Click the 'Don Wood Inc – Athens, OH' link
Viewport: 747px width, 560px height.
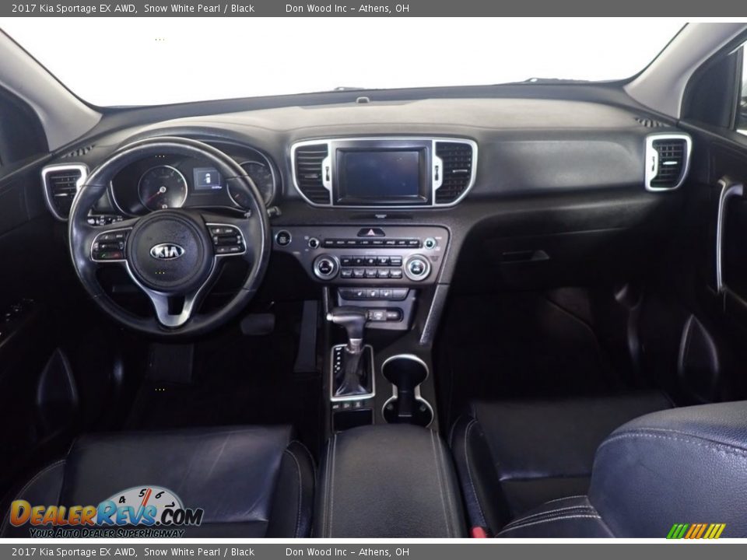pyautogui.click(x=346, y=552)
